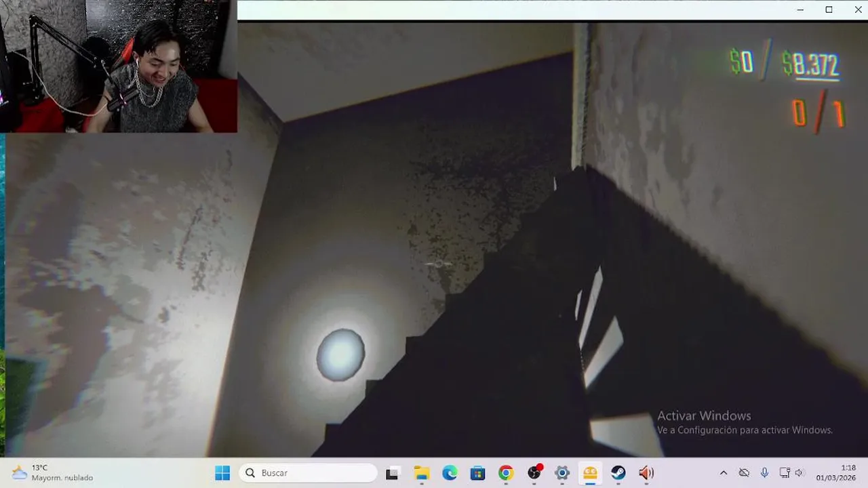Viewport: 868px width, 488px height.
Task: Click the $0 collected money counter
Action: (x=741, y=62)
